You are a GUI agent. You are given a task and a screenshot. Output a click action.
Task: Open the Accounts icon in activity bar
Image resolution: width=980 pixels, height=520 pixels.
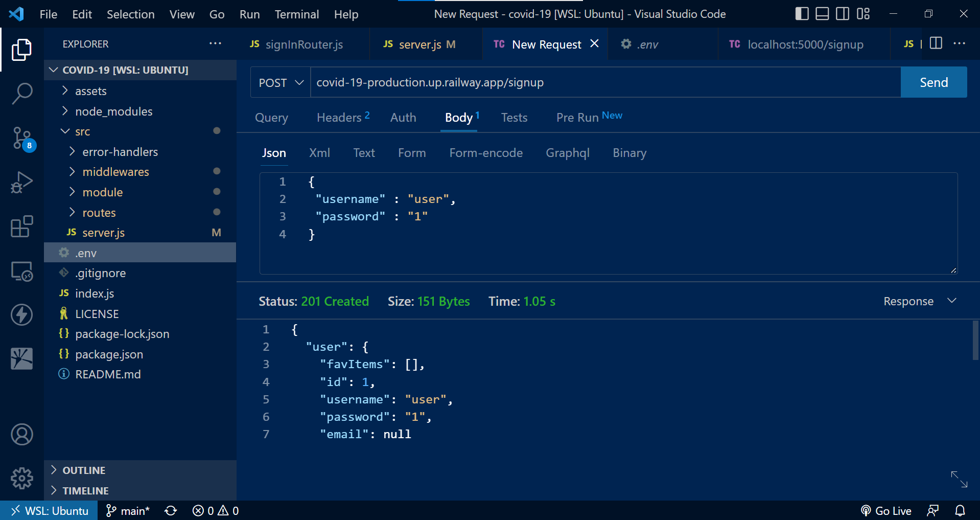[21, 435]
